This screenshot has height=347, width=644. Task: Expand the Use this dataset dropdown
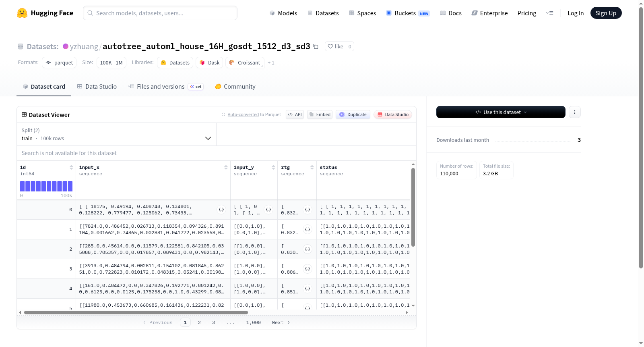pos(501,112)
